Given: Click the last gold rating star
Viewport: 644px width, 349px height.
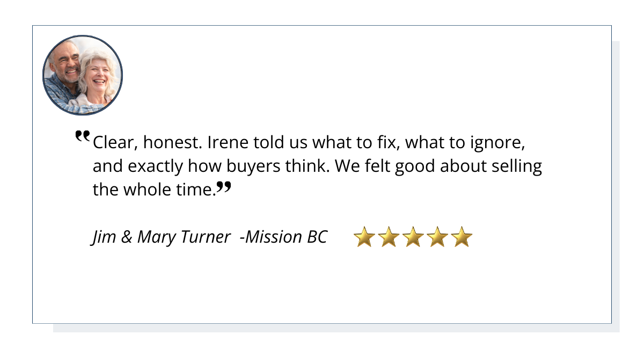Looking at the screenshot, I should 461,237.
